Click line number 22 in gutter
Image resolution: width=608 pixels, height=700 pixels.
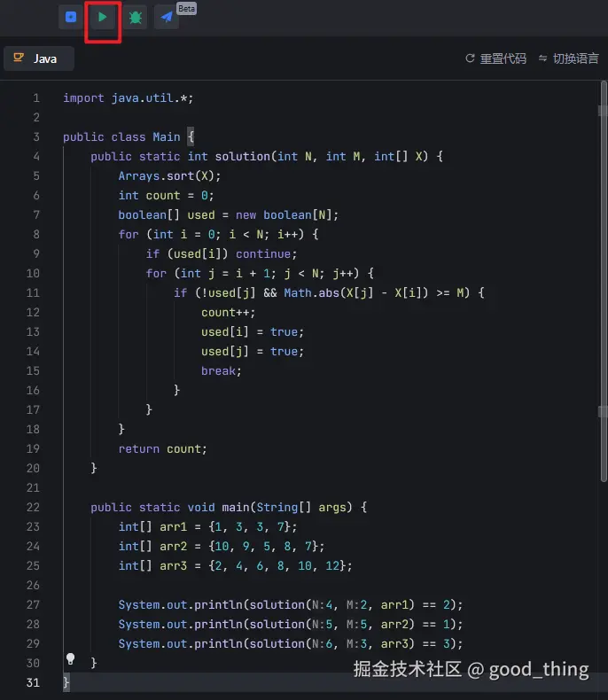tap(33, 507)
